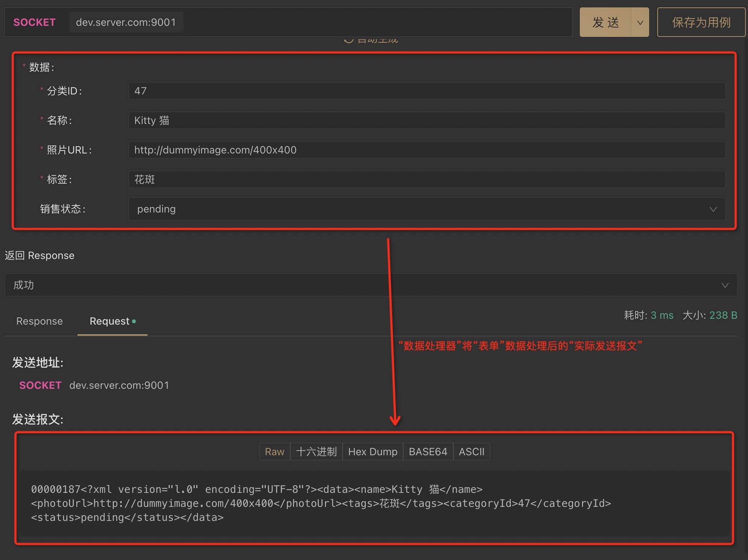Click the Save as Case button
Screen dimensions: 748x560
pos(701,23)
